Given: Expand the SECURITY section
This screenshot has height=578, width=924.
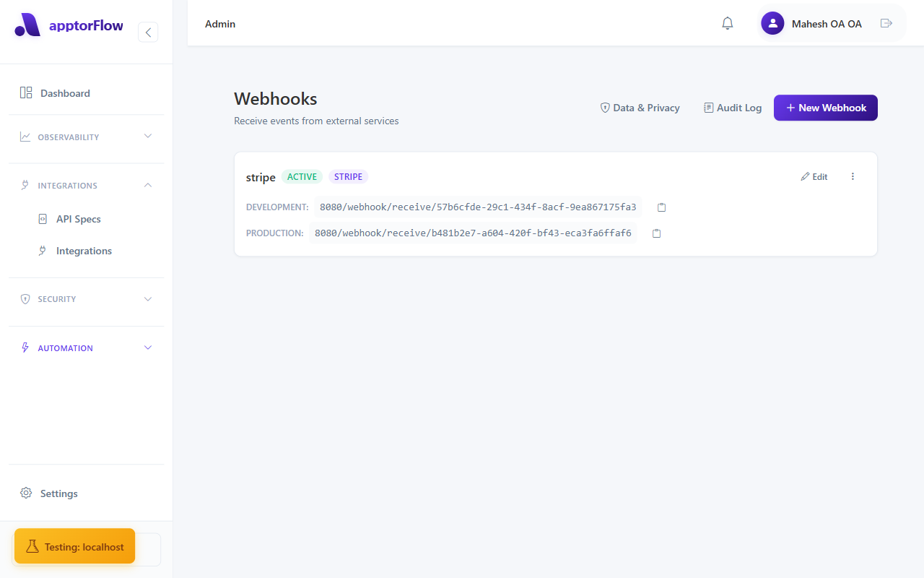Looking at the screenshot, I should (x=85, y=298).
